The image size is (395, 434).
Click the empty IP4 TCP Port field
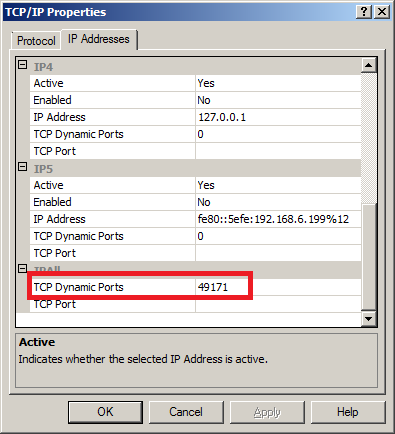[278, 151]
